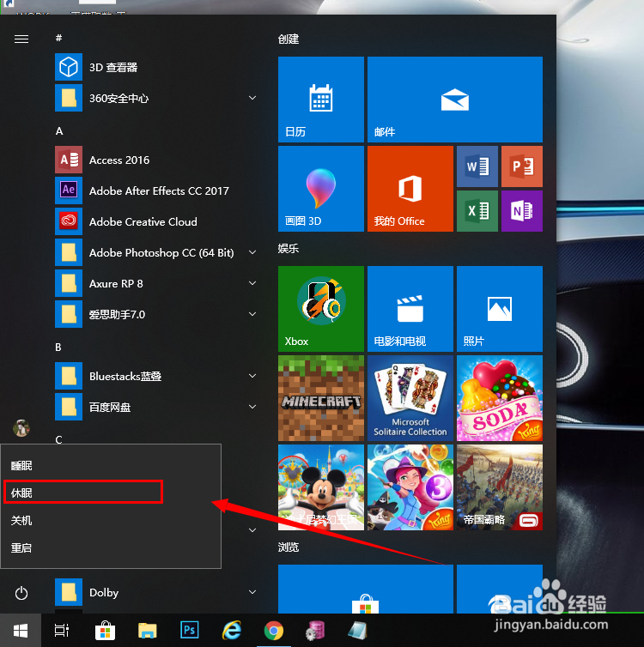
Task: Select 睡眠 in the power menu
Action: [111, 465]
